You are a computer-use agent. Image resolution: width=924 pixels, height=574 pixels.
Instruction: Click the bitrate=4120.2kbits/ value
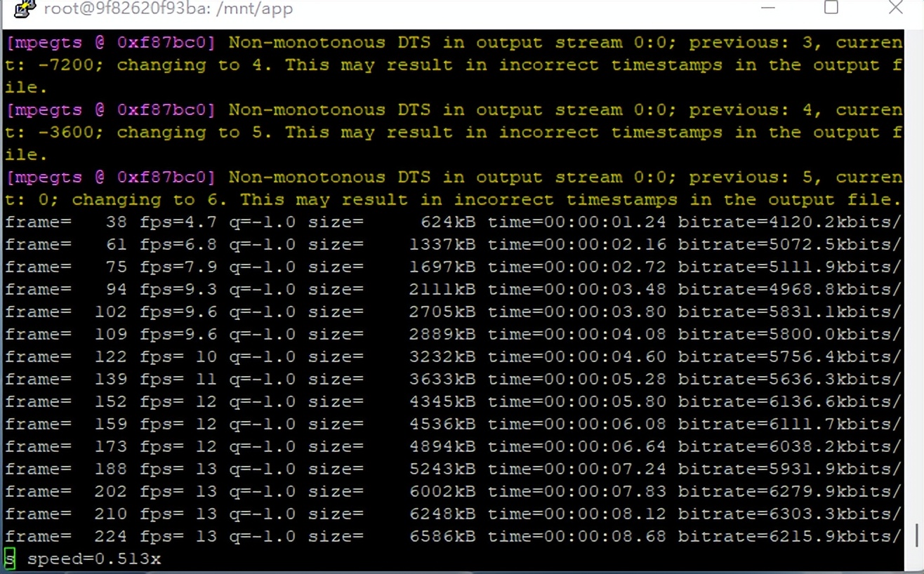(791, 222)
